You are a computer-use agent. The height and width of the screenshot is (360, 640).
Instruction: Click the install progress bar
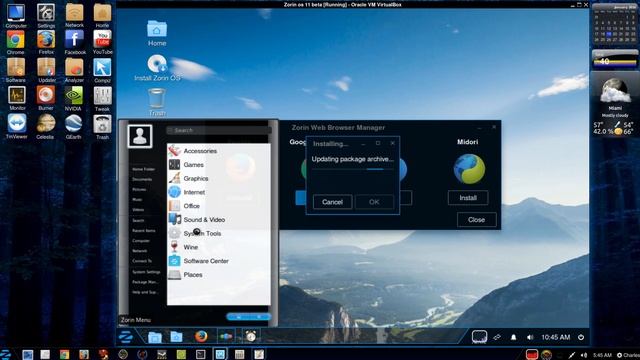(x=353, y=169)
